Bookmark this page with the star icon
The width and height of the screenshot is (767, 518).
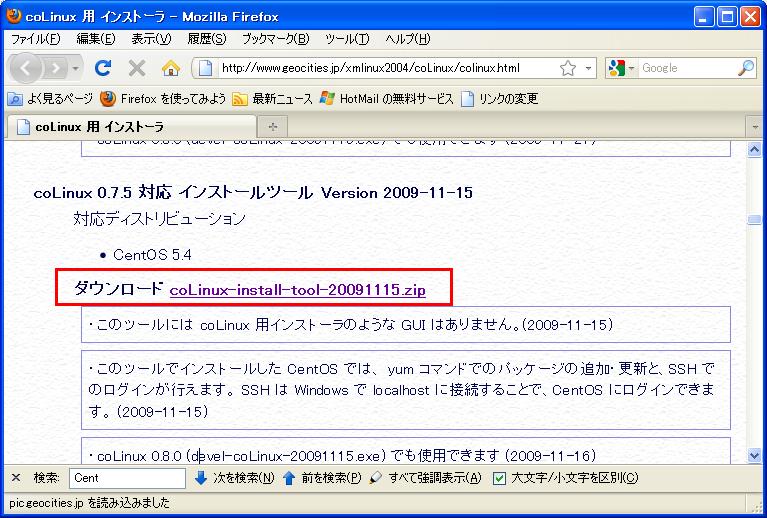click(567, 68)
